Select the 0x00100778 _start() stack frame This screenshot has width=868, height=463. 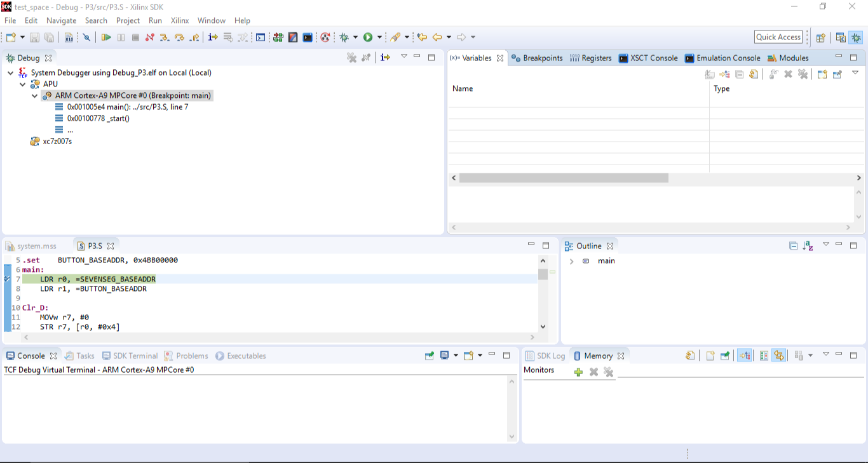click(x=98, y=119)
